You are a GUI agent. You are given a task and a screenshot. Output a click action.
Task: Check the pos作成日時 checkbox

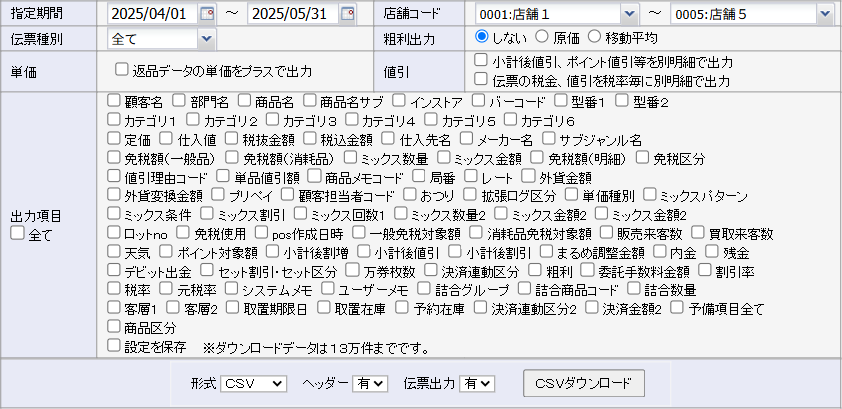(x=261, y=232)
